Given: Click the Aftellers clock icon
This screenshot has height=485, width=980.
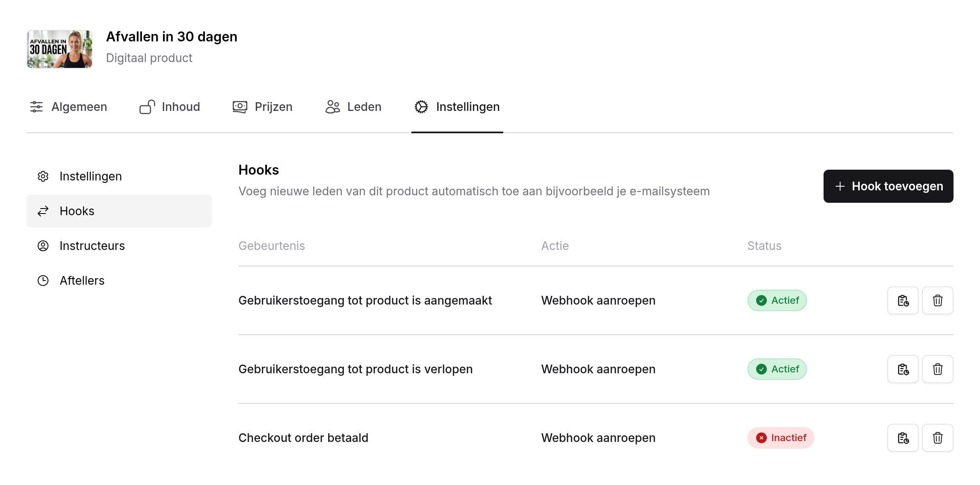Looking at the screenshot, I should click(43, 281).
